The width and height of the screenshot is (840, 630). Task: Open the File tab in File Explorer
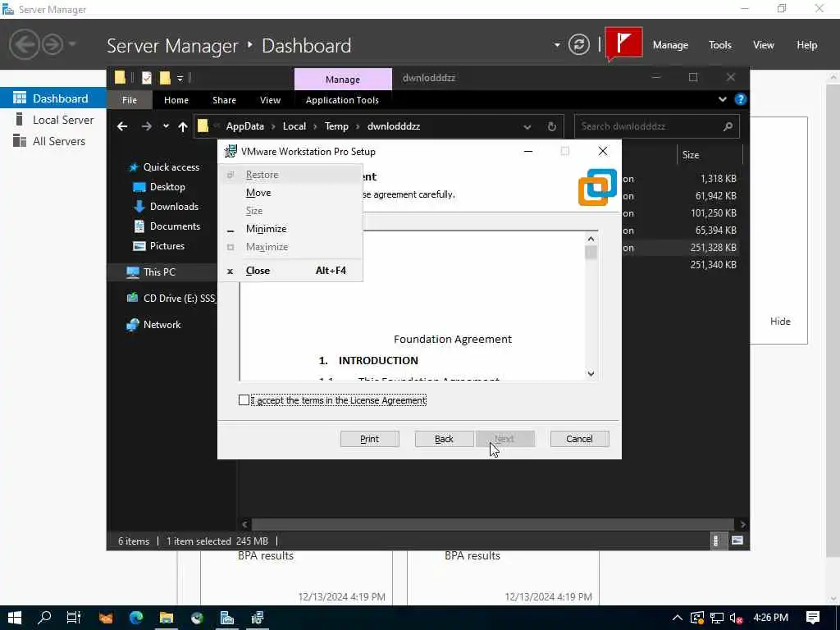130,100
